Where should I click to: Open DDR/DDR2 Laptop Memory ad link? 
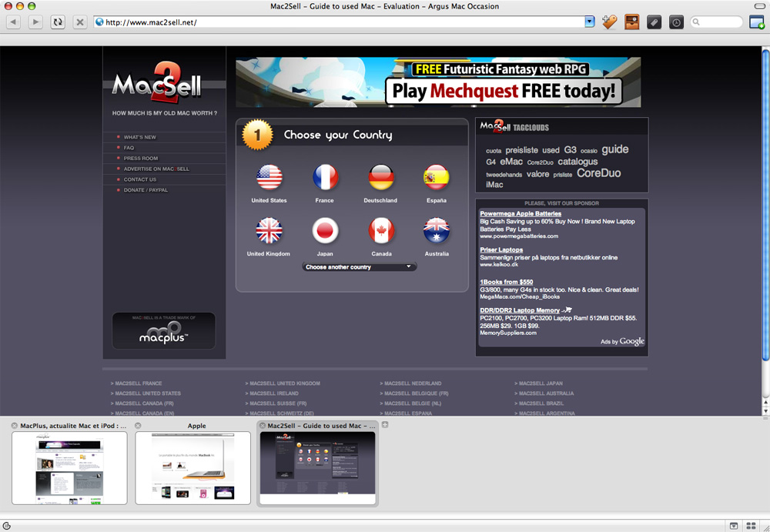click(x=520, y=310)
